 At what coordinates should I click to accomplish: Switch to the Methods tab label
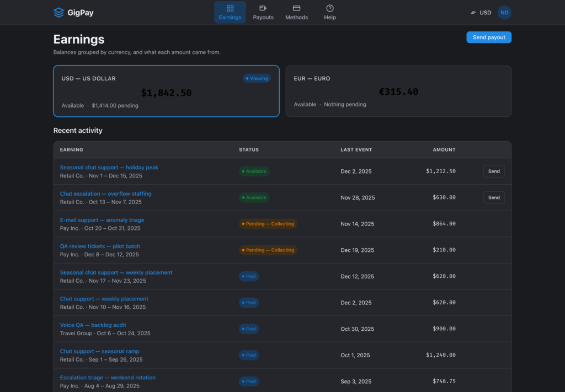coord(296,17)
